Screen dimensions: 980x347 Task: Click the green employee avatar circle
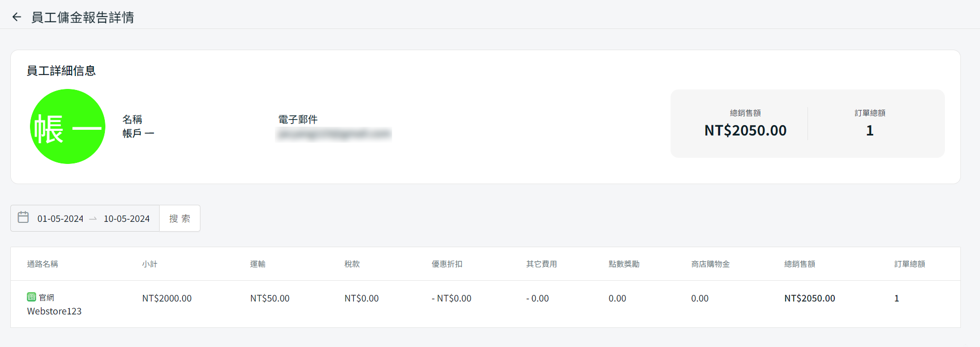pyautogui.click(x=68, y=127)
